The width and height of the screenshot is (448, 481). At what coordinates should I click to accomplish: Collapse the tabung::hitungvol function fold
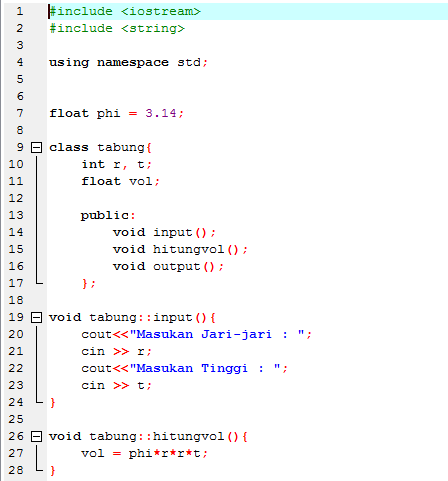pyautogui.click(x=36, y=436)
